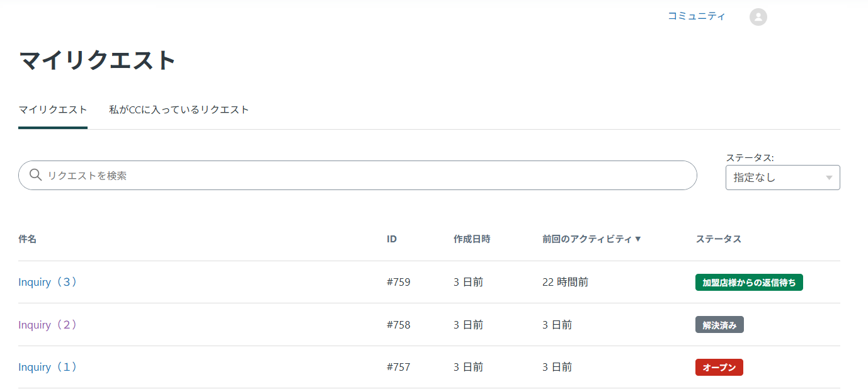Click the 加盟店様からの返信待ち status badge
The image size is (868, 389).
pos(749,282)
